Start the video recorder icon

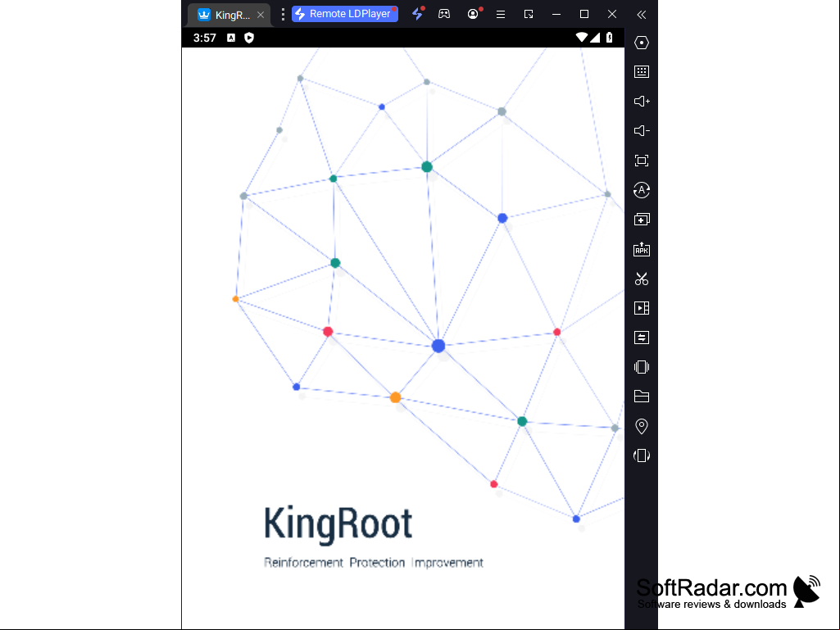tap(641, 308)
